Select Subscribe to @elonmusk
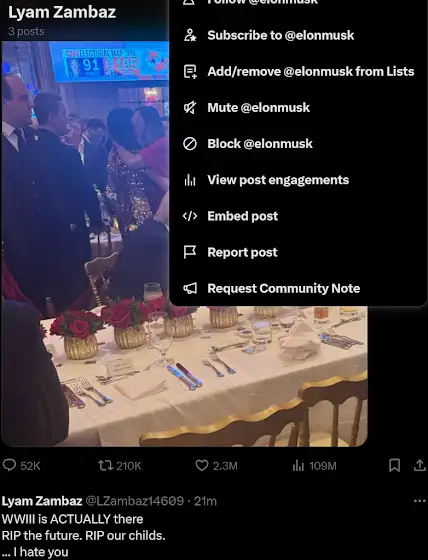The height and width of the screenshot is (560, 428). [x=298, y=35]
